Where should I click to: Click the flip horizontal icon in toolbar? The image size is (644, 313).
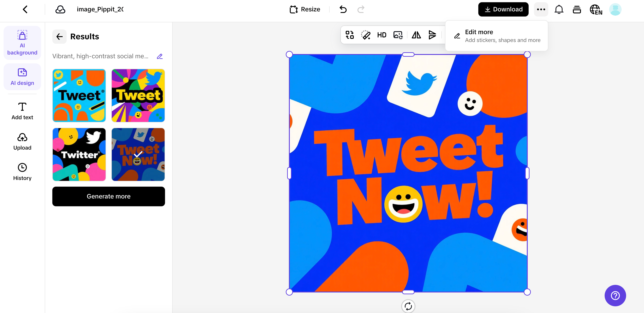tap(416, 35)
